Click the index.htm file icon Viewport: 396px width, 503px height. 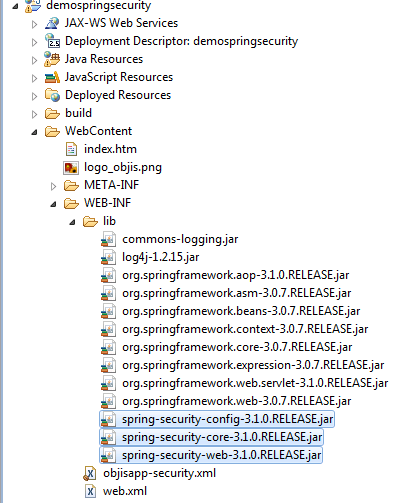tap(71, 149)
